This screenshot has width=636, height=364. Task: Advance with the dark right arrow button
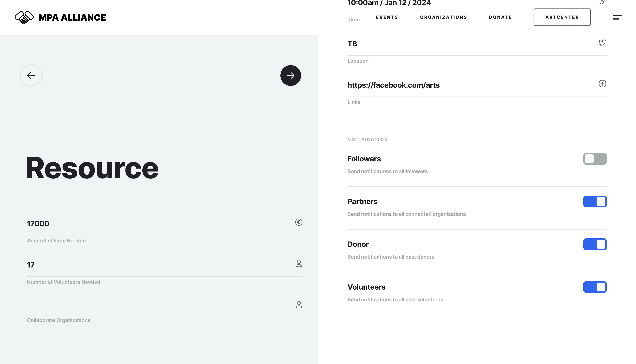tap(291, 76)
